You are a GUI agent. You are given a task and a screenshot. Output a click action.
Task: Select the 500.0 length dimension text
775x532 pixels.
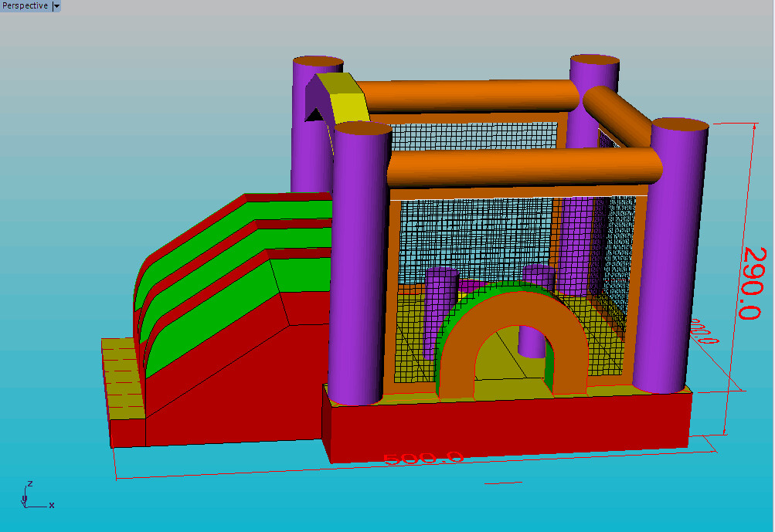(x=423, y=457)
